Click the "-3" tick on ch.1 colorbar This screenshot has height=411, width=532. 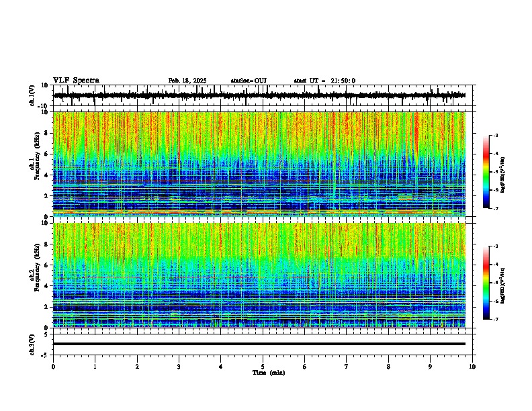[x=496, y=136]
